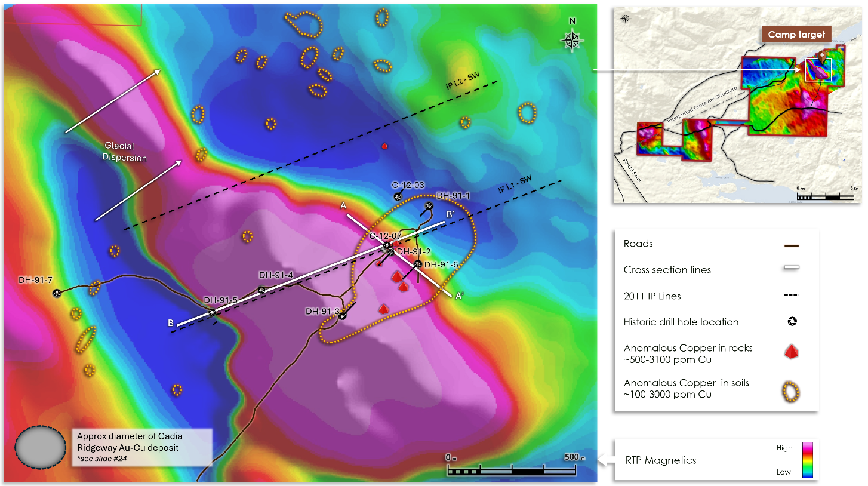Click the DH-91-6 drill hole marker
868x486 pixels.
(x=418, y=264)
